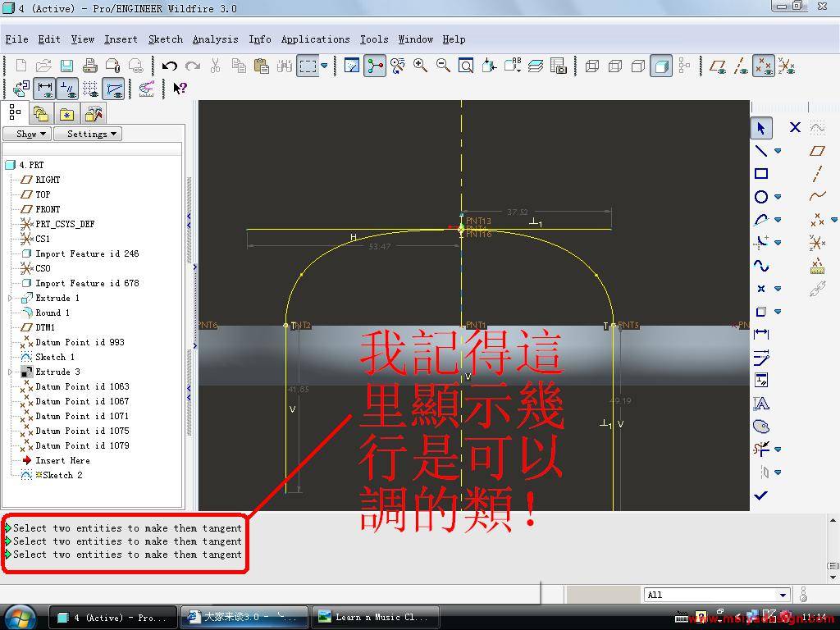Screen dimensions: 840x630
Task: Select the Arc sketch tool
Action: (760, 220)
